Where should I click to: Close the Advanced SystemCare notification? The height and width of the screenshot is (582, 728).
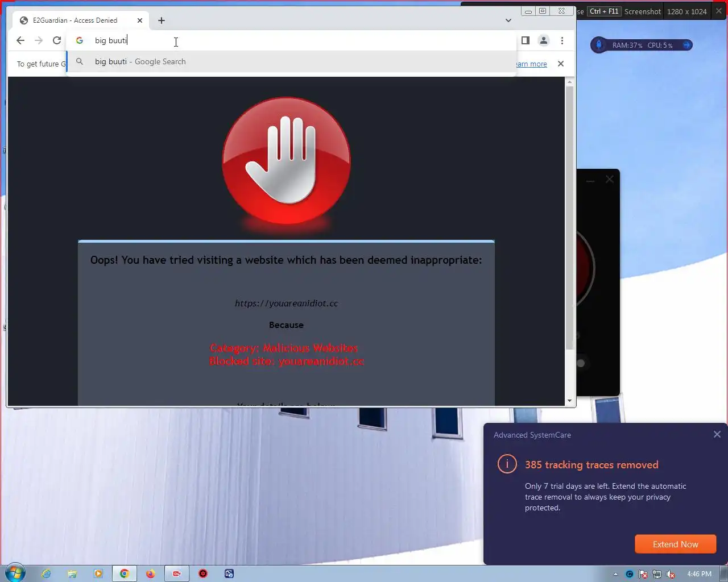tap(717, 434)
